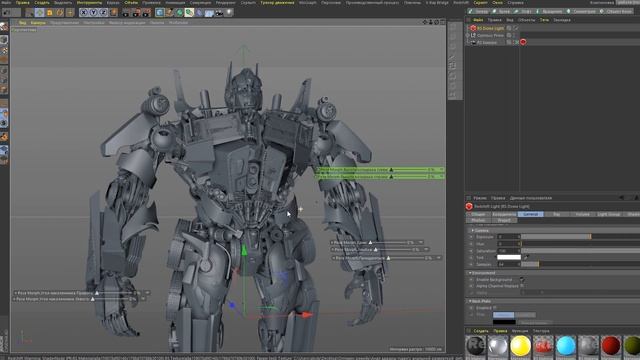Screen dimensions: 640x360
Task: Switch to the Volume tab
Action: pyautogui.click(x=582, y=214)
